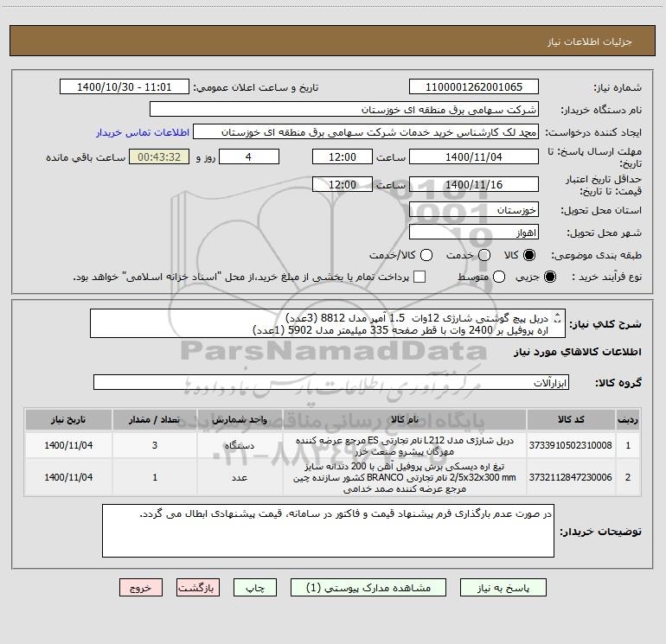Screen dimensions: 666x644
Task: Click the ردیف column header
Action: pyautogui.click(x=628, y=420)
